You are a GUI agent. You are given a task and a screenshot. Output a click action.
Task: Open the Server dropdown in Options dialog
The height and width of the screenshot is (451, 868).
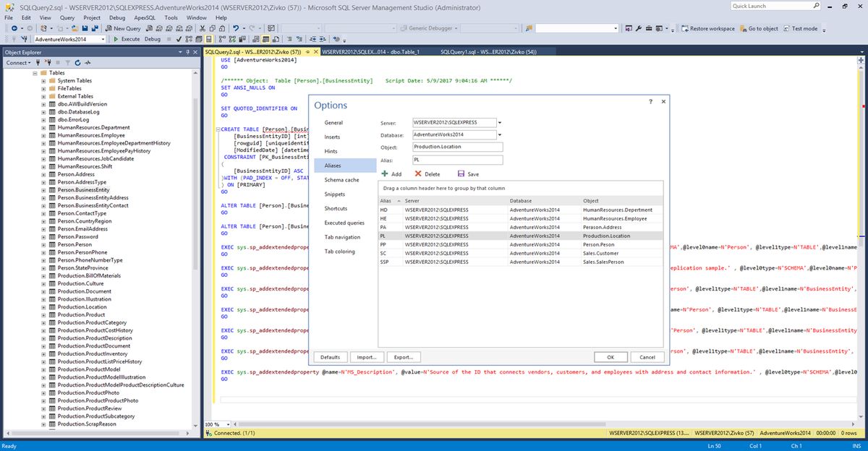click(499, 121)
